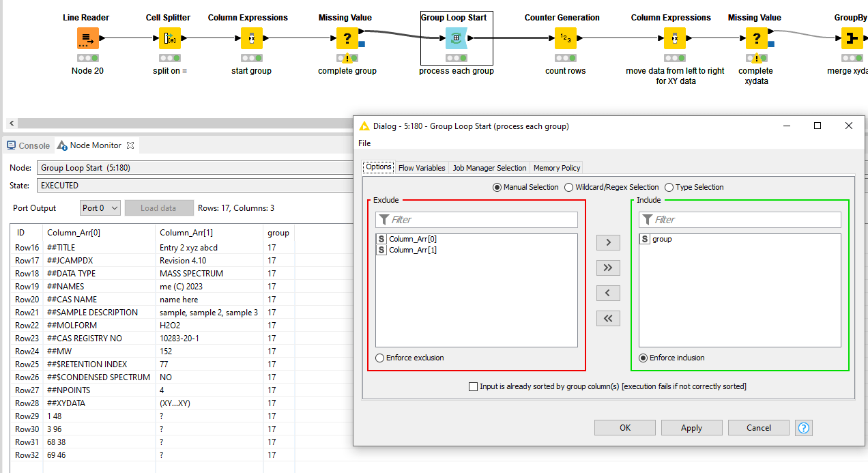868x473 pixels.
Task: Open the Port 0 output dropdown
Action: (x=100, y=208)
